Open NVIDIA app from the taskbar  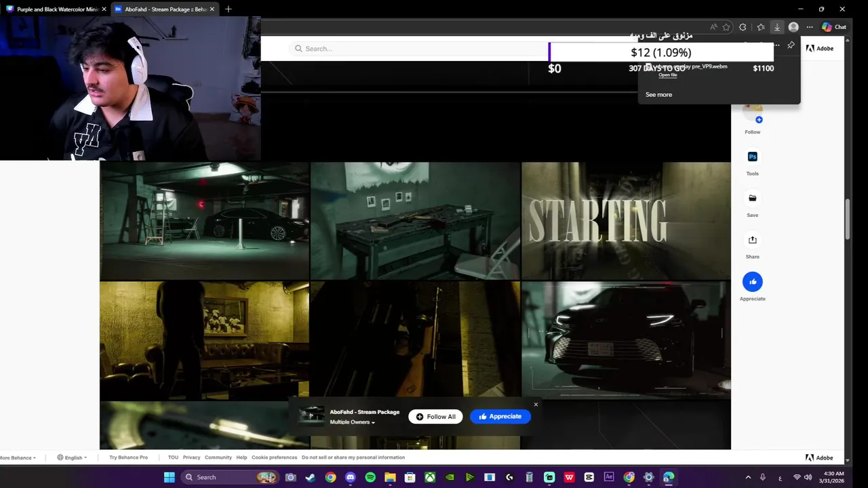click(450, 477)
